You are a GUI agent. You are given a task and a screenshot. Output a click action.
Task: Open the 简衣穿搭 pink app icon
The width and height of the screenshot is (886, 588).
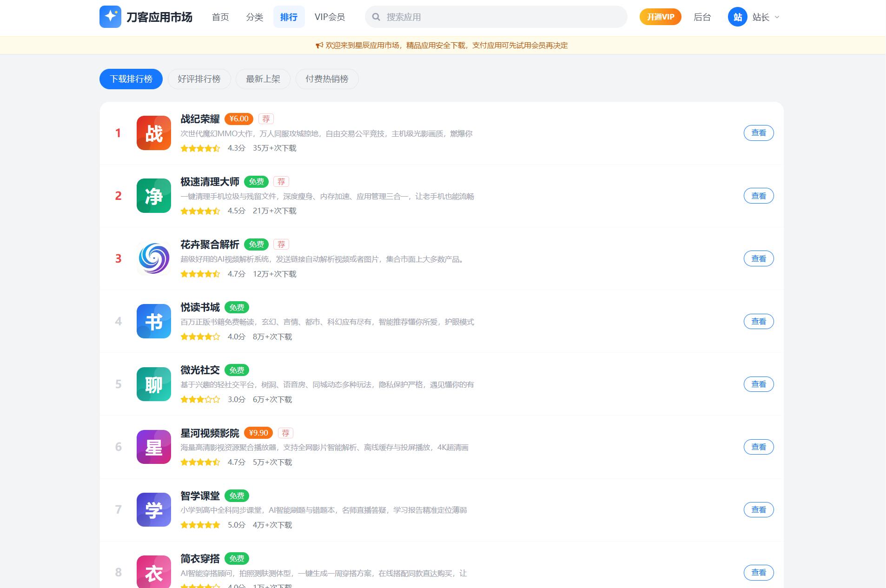pyautogui.click(x=154, y=572)
